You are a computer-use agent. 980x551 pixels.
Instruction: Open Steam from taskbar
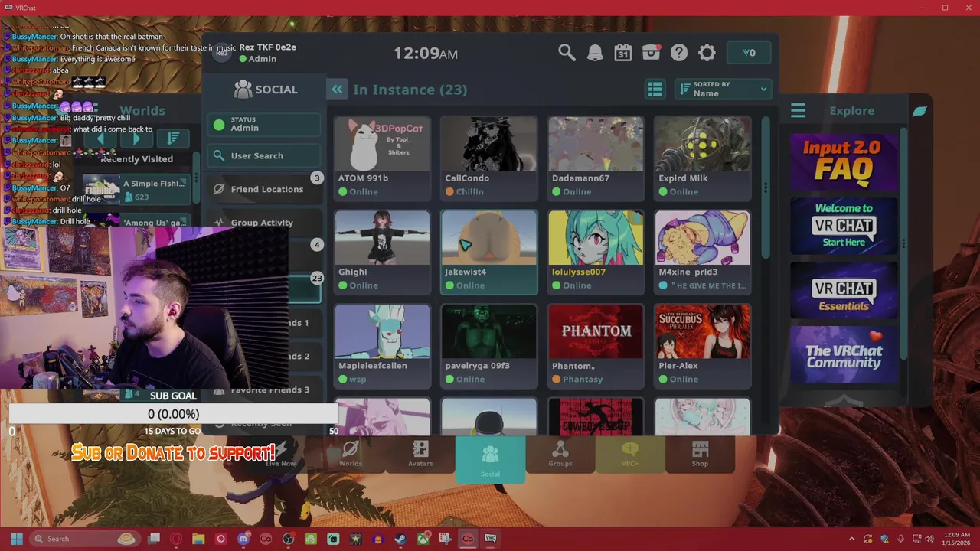click(400, 539)
